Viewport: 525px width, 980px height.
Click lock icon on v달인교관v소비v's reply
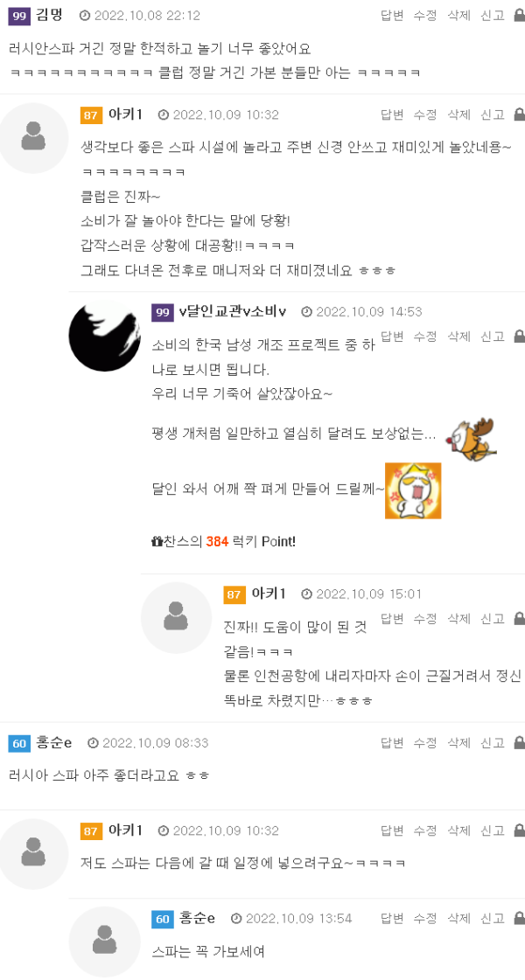tap(519, 337)
